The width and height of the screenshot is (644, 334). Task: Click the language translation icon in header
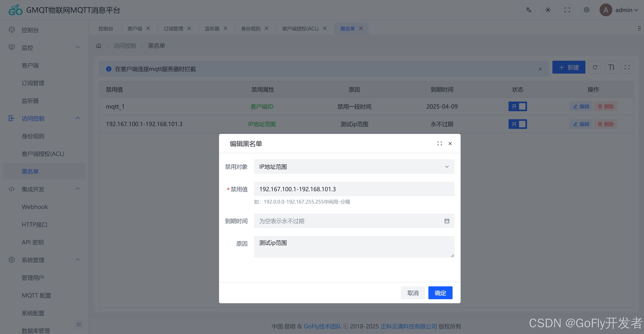(x=528, y=10)
